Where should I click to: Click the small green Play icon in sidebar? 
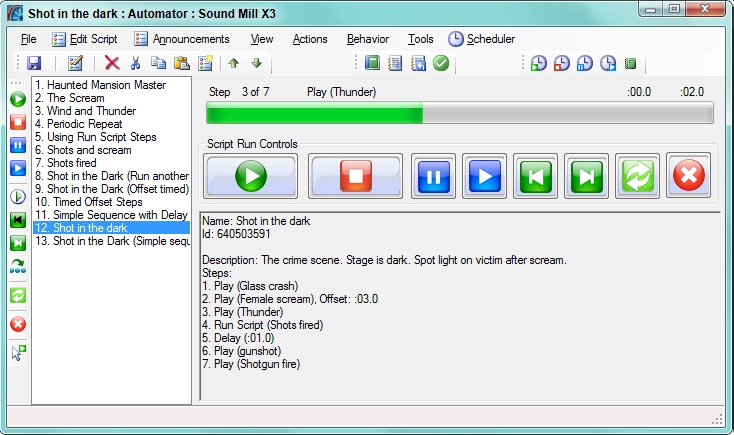tap(18, 99)
